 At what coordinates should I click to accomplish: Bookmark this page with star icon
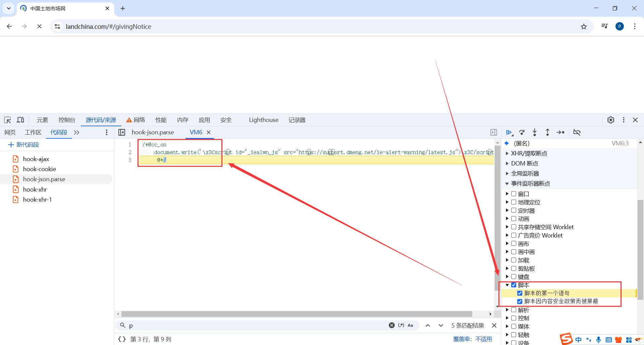[584, 26]
